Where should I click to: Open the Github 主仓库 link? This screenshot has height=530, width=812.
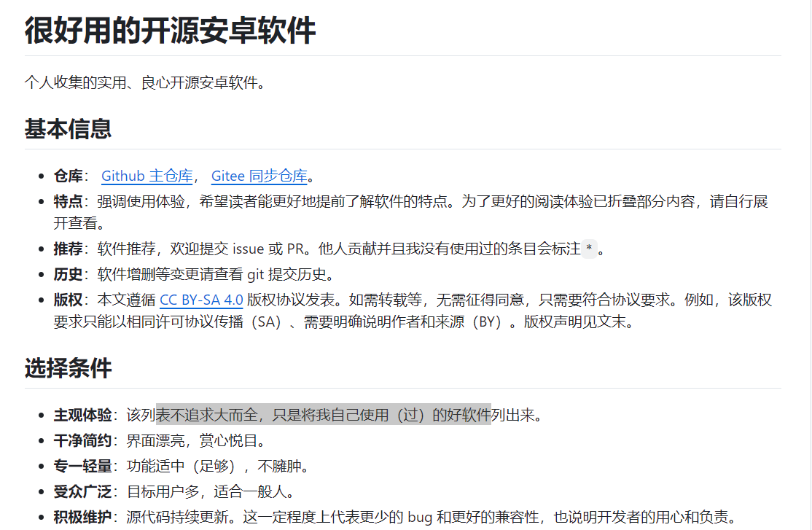[x=147, y=176]
